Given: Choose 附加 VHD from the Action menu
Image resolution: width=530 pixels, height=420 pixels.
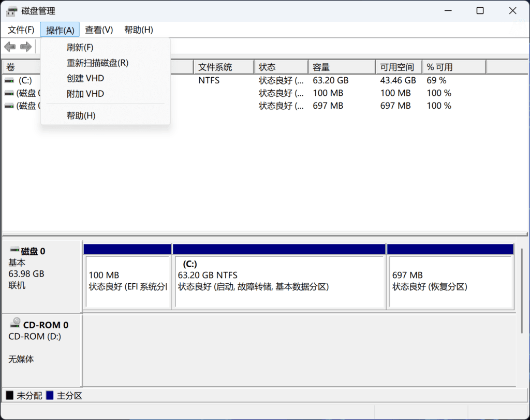Looking at the screenshot, I should [86, 93].
